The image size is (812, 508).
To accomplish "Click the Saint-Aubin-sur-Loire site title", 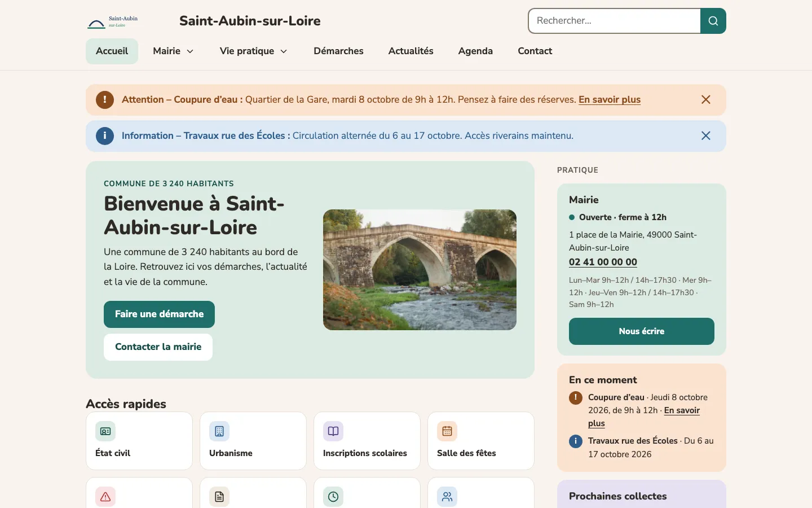I will tap(250, 21).
